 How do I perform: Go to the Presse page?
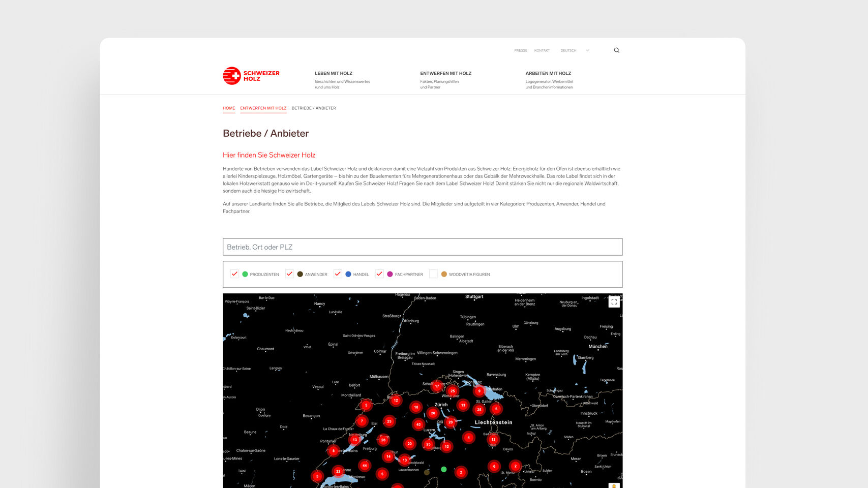pyautogui.click(x=521, y=50)
